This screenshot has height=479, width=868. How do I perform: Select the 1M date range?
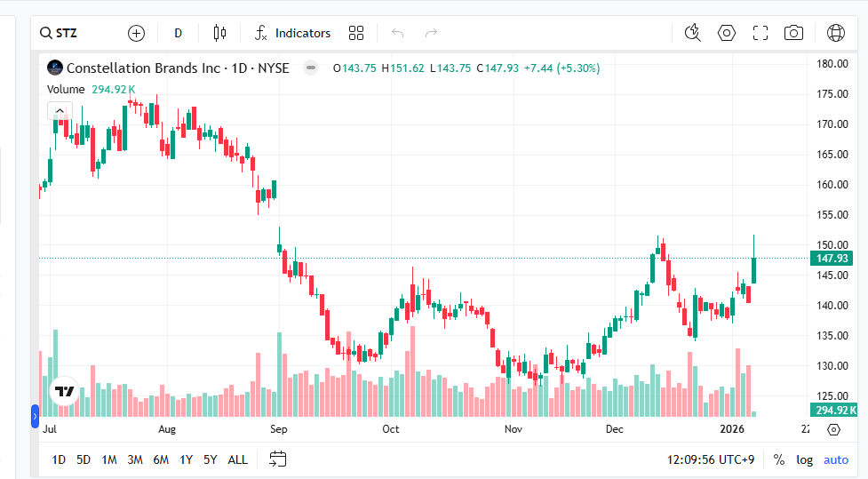point(109,459)
